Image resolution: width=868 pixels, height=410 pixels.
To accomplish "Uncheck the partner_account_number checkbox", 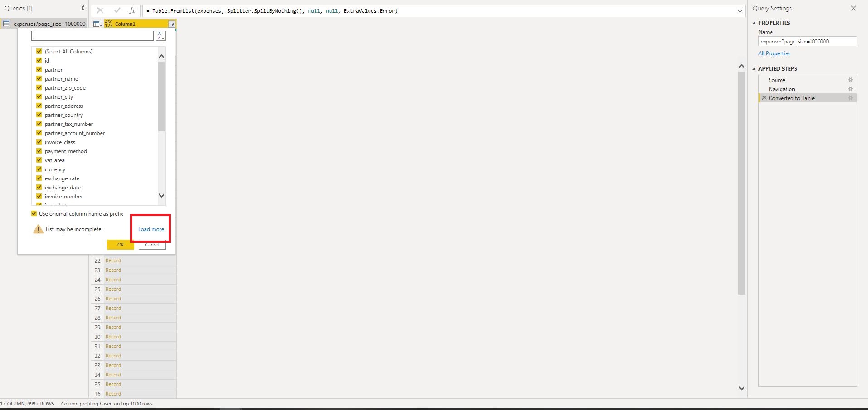I will pos(39,133).
